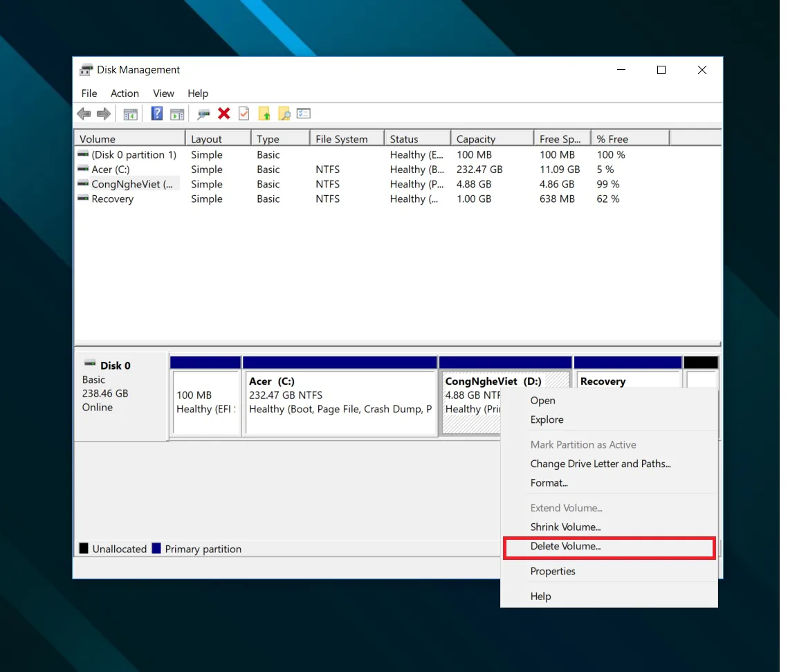Choose Help at context menu bottom
This screenshot has width=797, height=672.
609,597
